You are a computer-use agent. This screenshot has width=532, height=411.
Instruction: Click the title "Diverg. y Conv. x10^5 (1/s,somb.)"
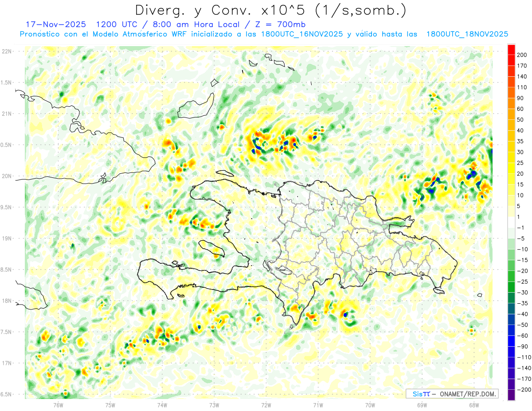point(270,10)
